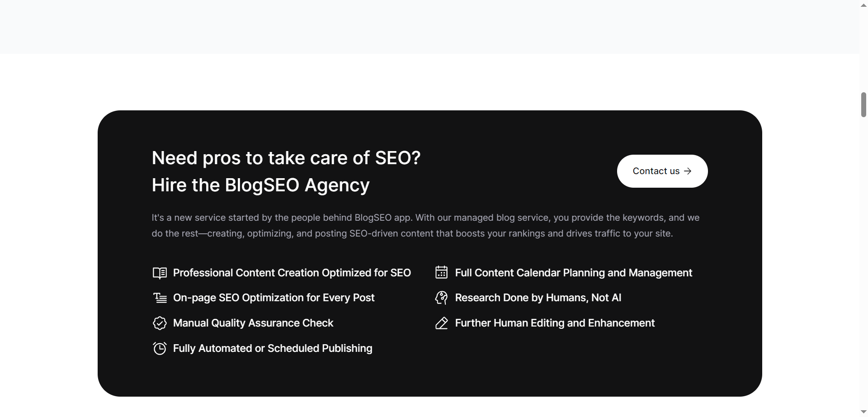Click the 'Need pros to take care of SEO?' heading
Screen dimensions: 868x417
[286, 158]
